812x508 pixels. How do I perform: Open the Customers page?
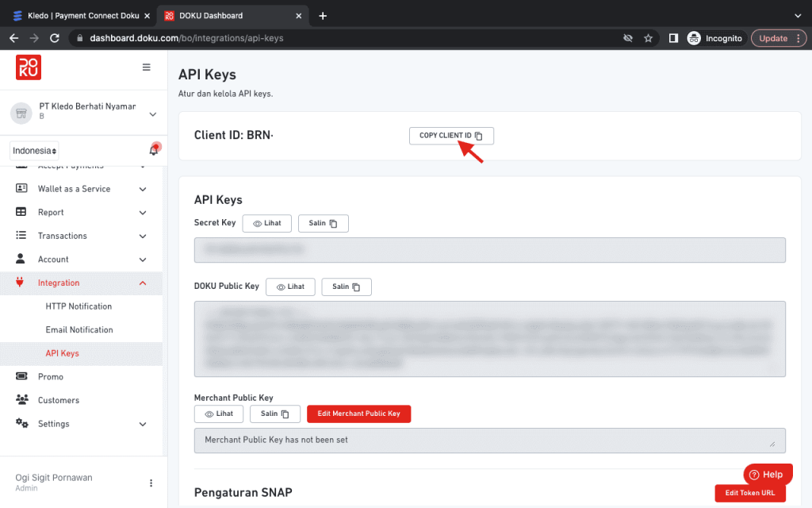click(59, 400)
